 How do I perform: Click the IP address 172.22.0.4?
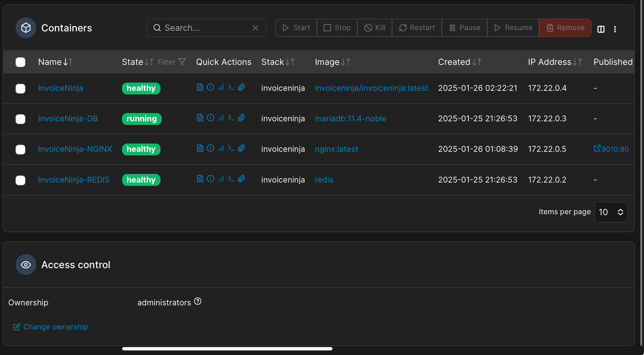pyautogui.click(x=547, y=88)
